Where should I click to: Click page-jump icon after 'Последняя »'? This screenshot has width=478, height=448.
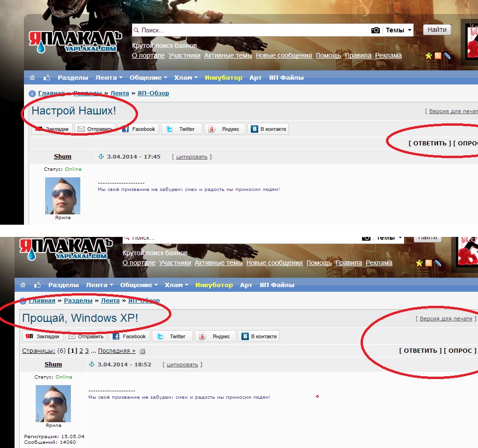point(142,351)
